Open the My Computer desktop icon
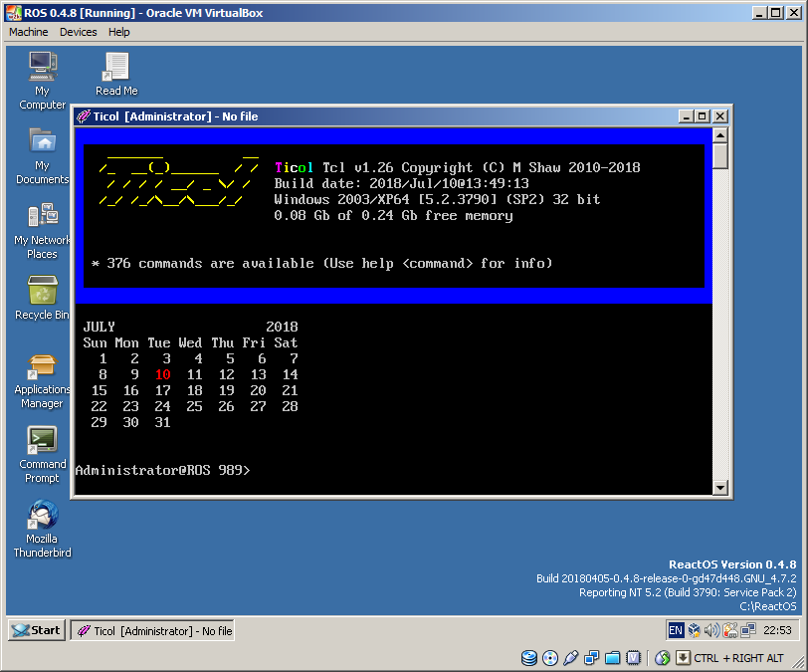The width and height of the screenshot is (808, 672). [x=42, y=68]
